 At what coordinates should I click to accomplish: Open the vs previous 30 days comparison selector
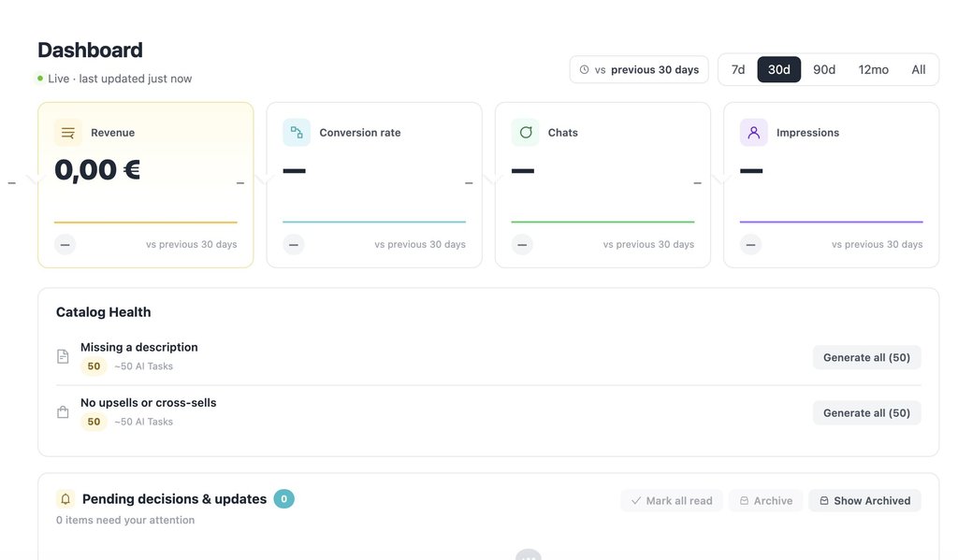(x=639, y=69)
